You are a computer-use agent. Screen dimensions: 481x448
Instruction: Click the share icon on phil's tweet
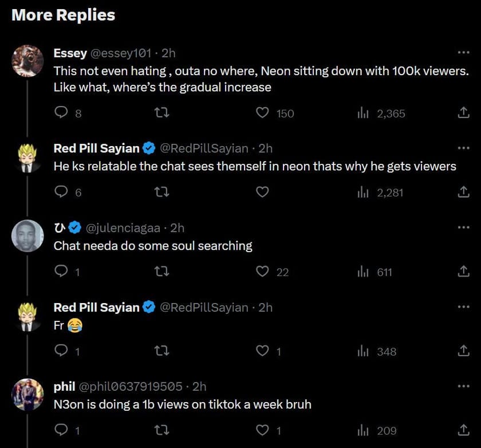pos(464,430)
